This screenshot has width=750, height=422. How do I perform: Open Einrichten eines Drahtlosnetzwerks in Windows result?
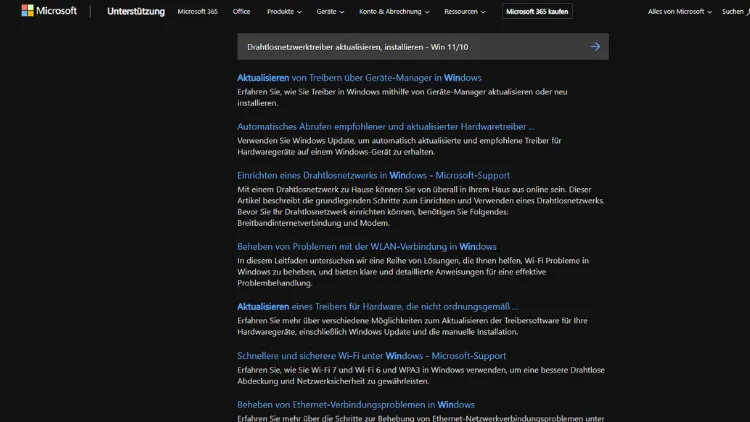(x=374, y=175)
